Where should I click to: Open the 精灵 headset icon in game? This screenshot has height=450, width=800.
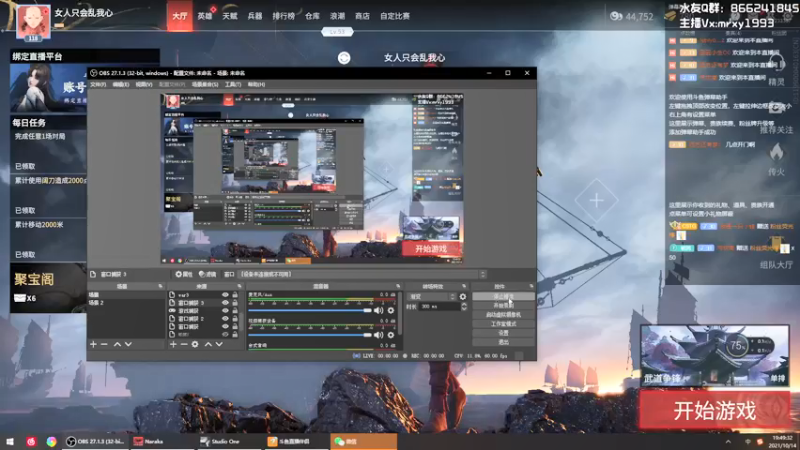(777, 65)
